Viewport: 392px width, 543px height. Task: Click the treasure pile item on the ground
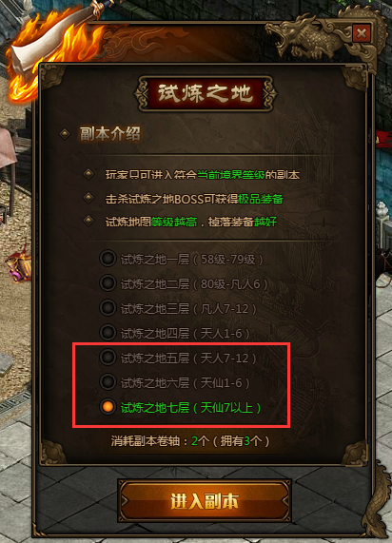click(18, 265)
